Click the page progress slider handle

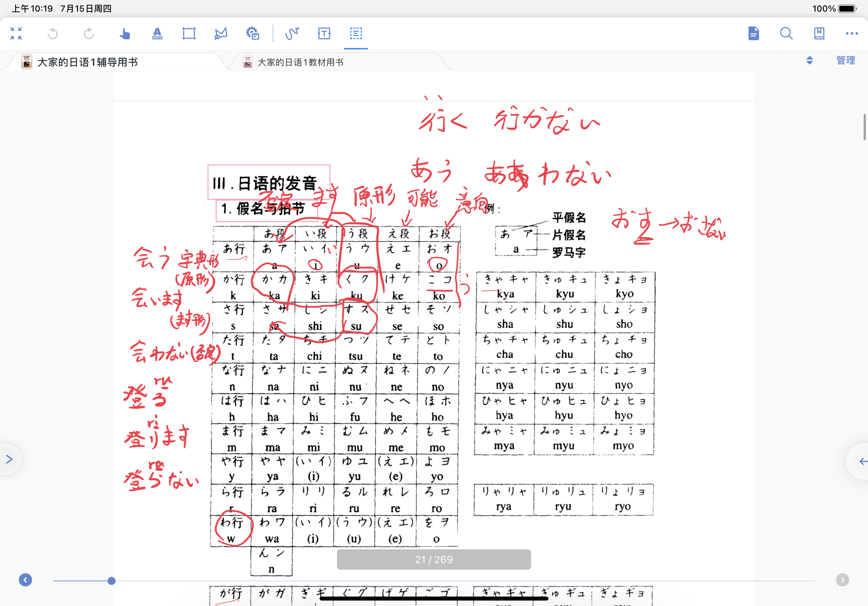click(x=111, y=581)
